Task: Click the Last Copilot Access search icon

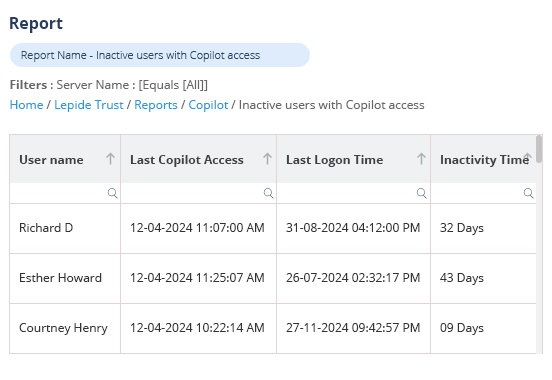Action: coord(269,193)
